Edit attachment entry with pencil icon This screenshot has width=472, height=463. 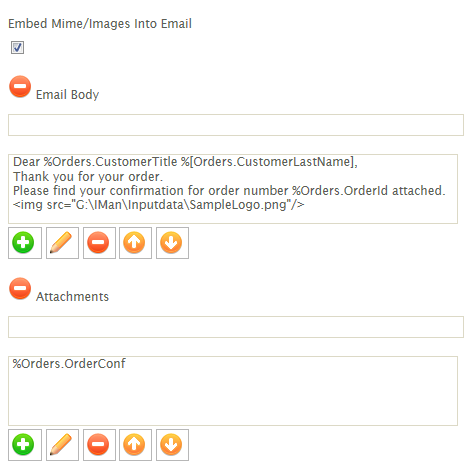[x=62, y=445]
